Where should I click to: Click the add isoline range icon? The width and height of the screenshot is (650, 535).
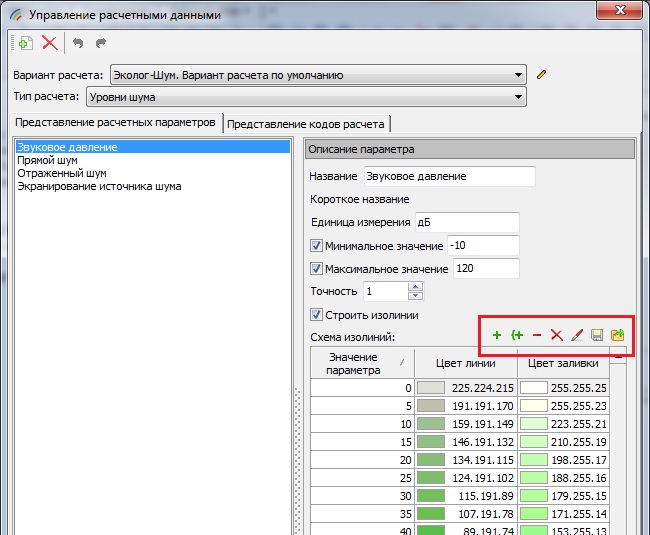[x=517, y=335]
